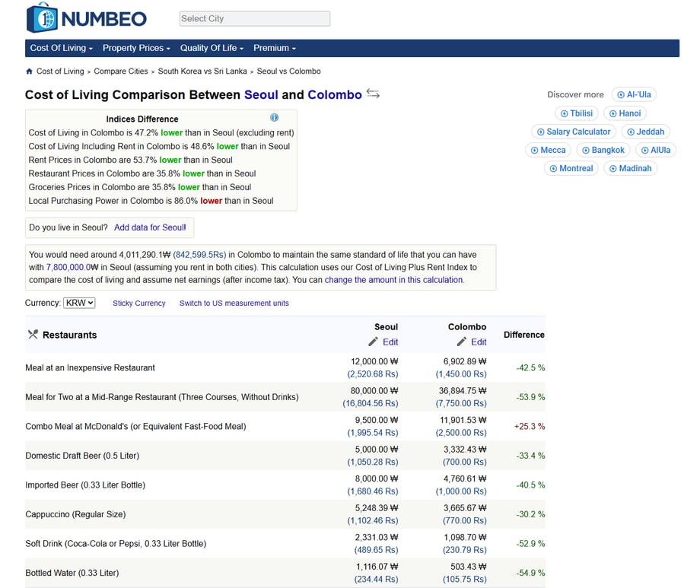Click the Restaurants fork and knife icon
Image resolution: width=700 pixels, height=588 pixels.
[33, 335]
